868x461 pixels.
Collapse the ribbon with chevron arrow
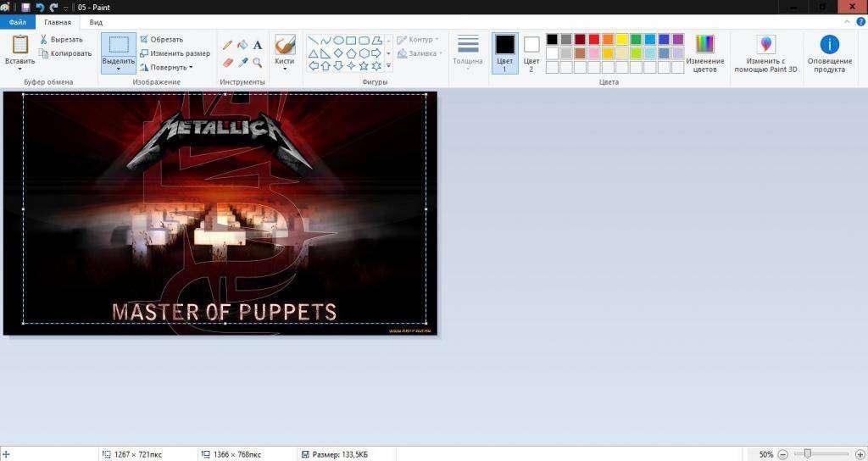point(847,22)
